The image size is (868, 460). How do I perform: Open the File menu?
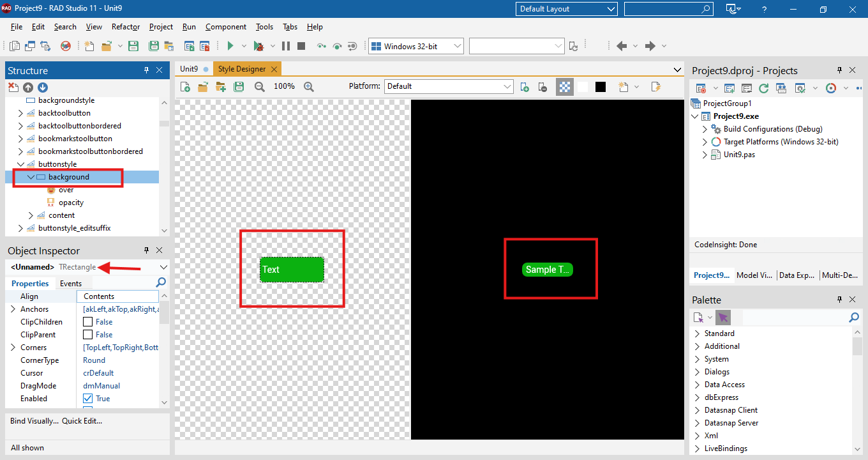pos(17,27)
